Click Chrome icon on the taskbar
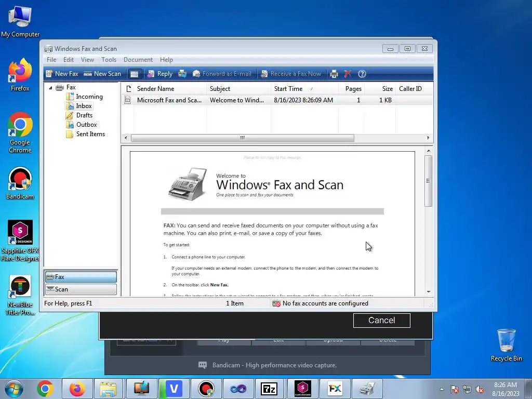Screen dimensions: 532x399 45,389
